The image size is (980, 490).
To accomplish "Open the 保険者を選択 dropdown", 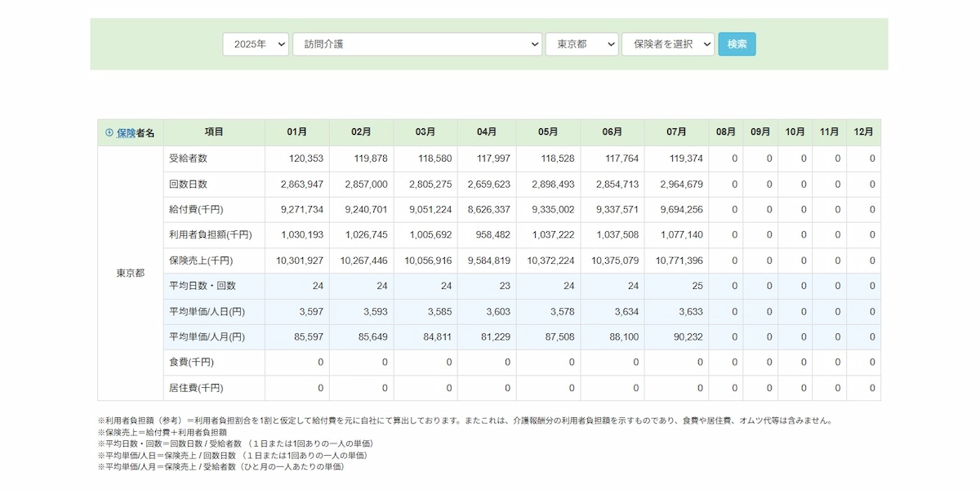I will click(x=667, y=44).
